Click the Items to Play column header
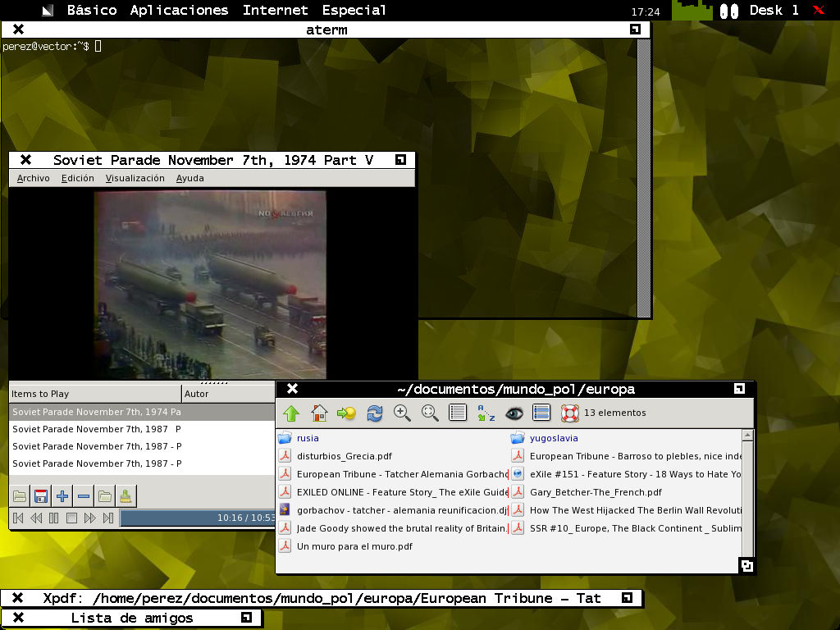The height and width of the screenshot is (630, 840). [95, 394]
